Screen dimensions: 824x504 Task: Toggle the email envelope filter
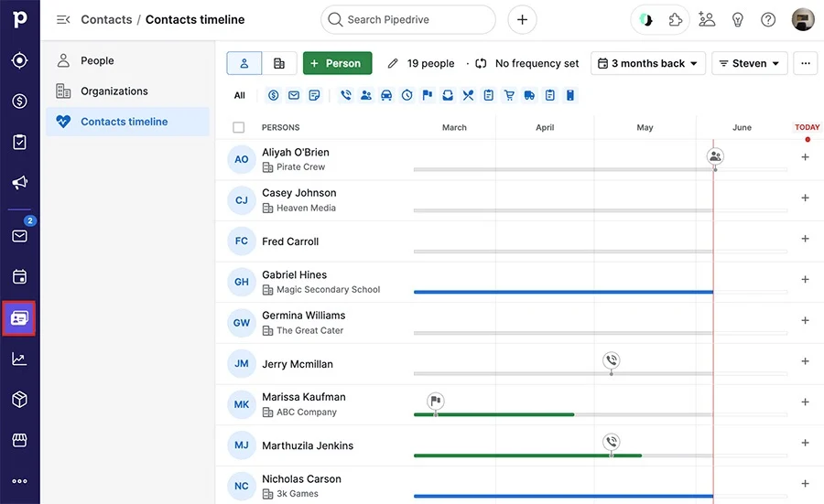(x=294, y=95)
